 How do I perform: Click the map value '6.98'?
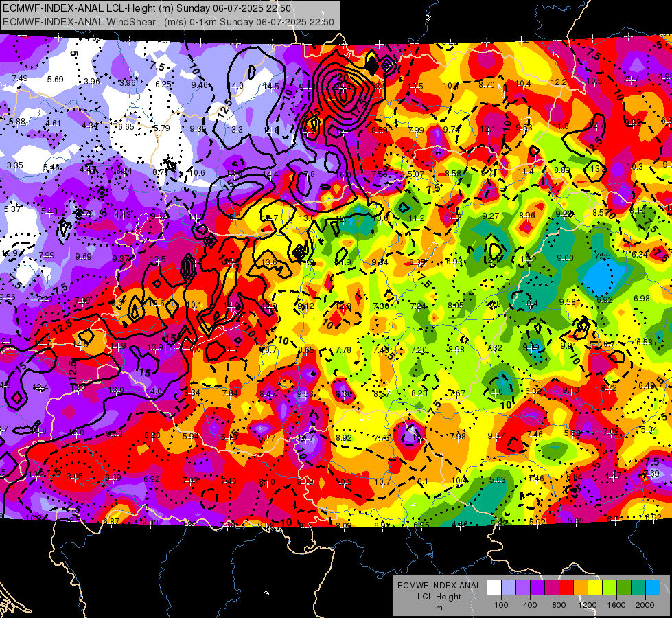[642, 299]
